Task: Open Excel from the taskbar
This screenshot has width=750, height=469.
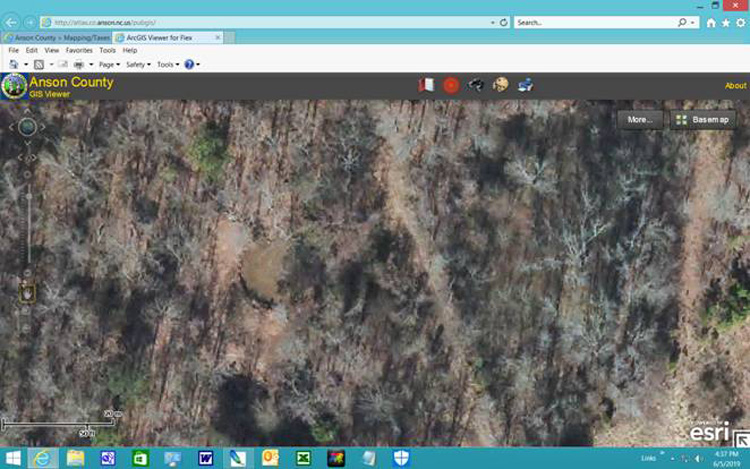Action: click(303, 458)
